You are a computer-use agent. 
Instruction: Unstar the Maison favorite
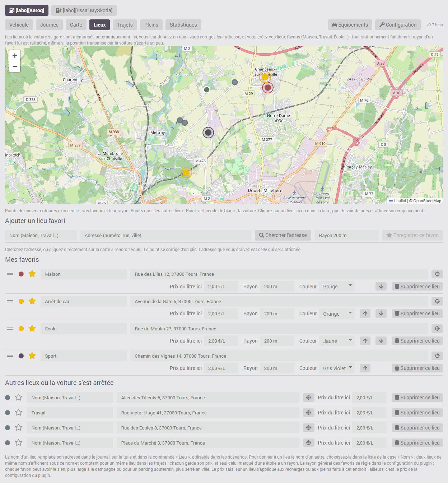point(32,274)
